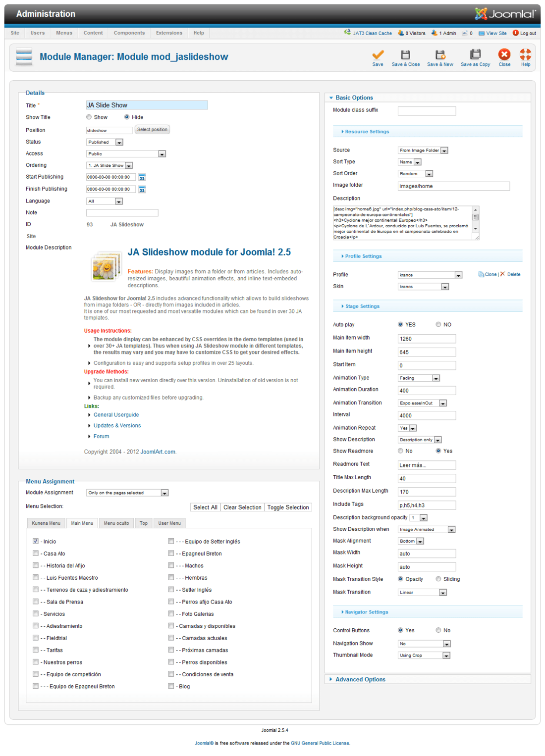Click the messages icon showing 0
This screenshot has height=756, width=545.
(x=465, y=33)
